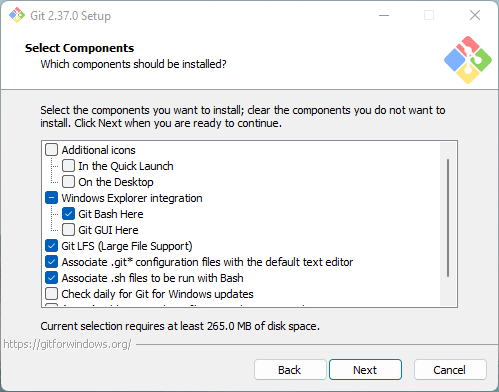Open the gitforwindows.org link
This screenshot has height=392, width=499.
click(x=67, y=344)
